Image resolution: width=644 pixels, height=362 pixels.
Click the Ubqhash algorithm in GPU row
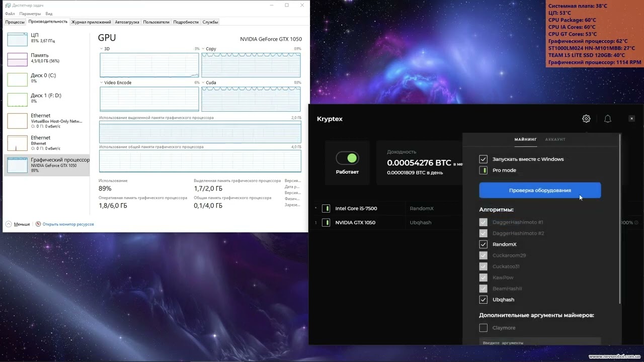point(421,222)
